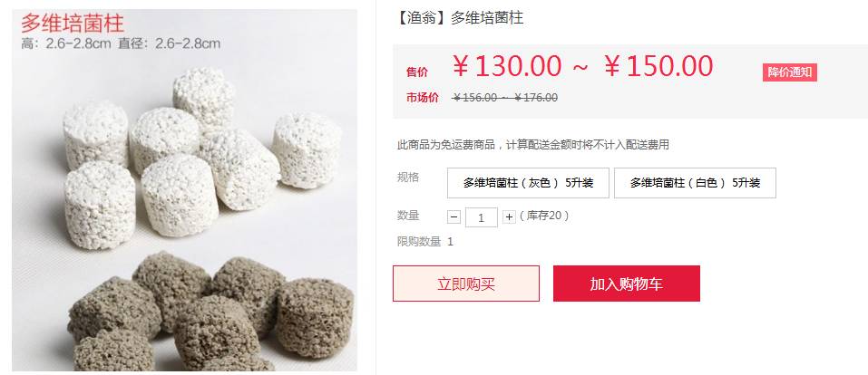Click the product title 【渔翁】多维培菌柱
Screen dimensions: 868x375
click(458, 18)
